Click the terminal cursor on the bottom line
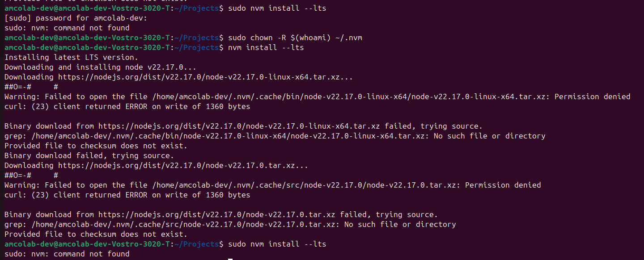 (x=230, y=259)
